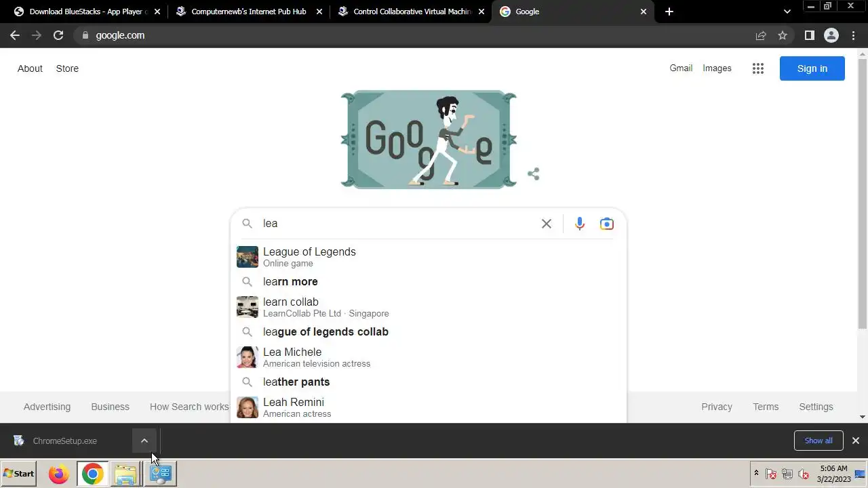Open site info via the lock icon
The height and width of the screenshot is (488, 868).
pyautogui.click(x=85, y=35)
